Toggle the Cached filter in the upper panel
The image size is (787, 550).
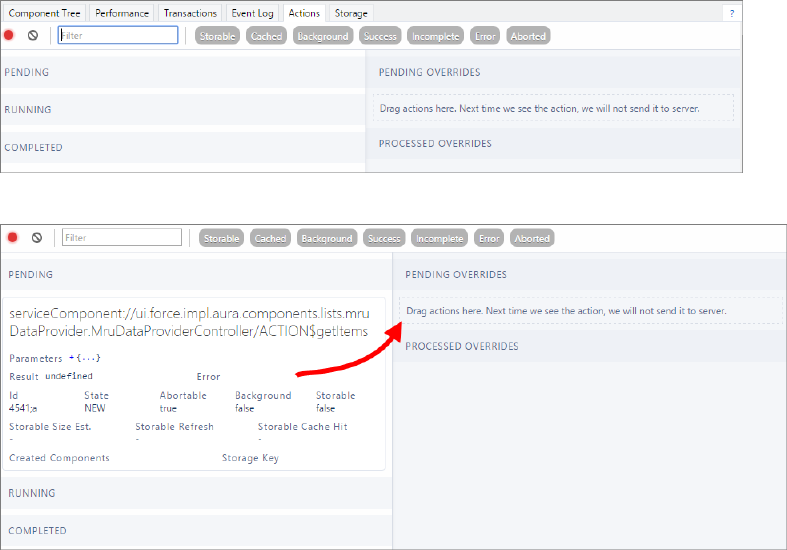tap(266, 36)
